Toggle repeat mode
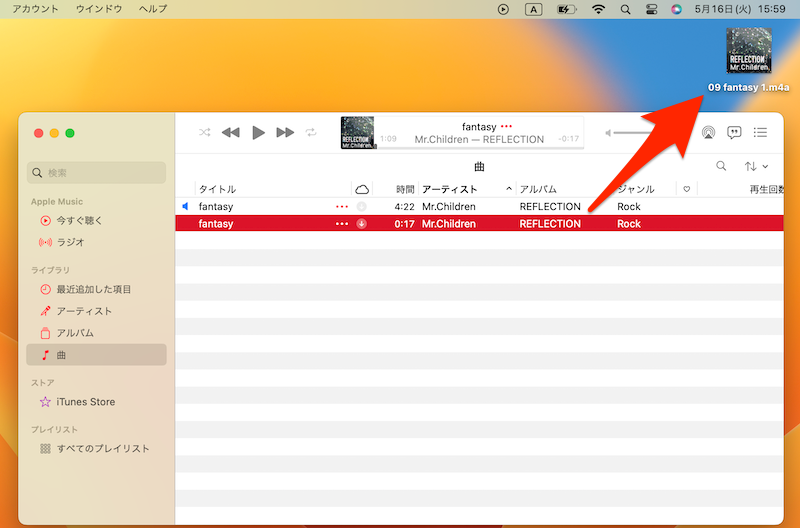 tap(311, 133)
